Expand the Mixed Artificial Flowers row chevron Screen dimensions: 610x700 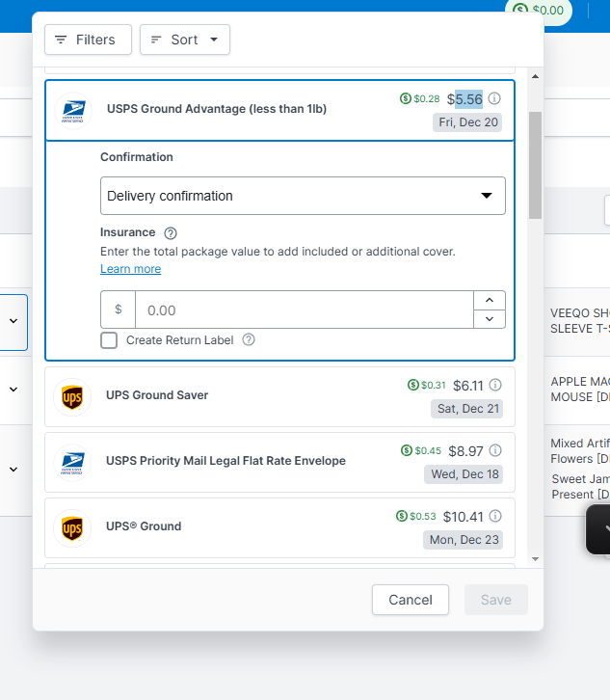click(13, 470)
